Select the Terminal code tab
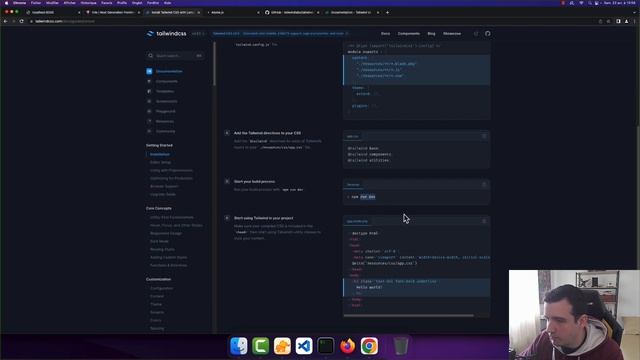This screenshot has height=360, width=640. click(353, 185)
